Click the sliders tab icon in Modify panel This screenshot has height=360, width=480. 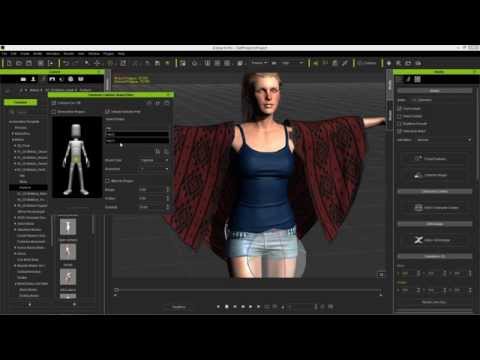[x=399, y=79]
